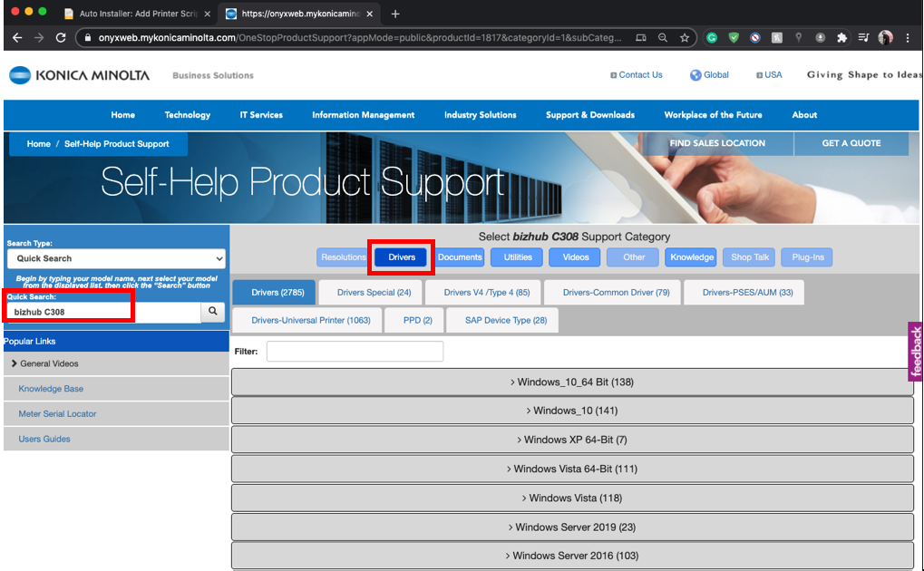The height and width of the screenshot is (571, 924).
Task: Go back using browser back arrow
Action: [17, 38]
